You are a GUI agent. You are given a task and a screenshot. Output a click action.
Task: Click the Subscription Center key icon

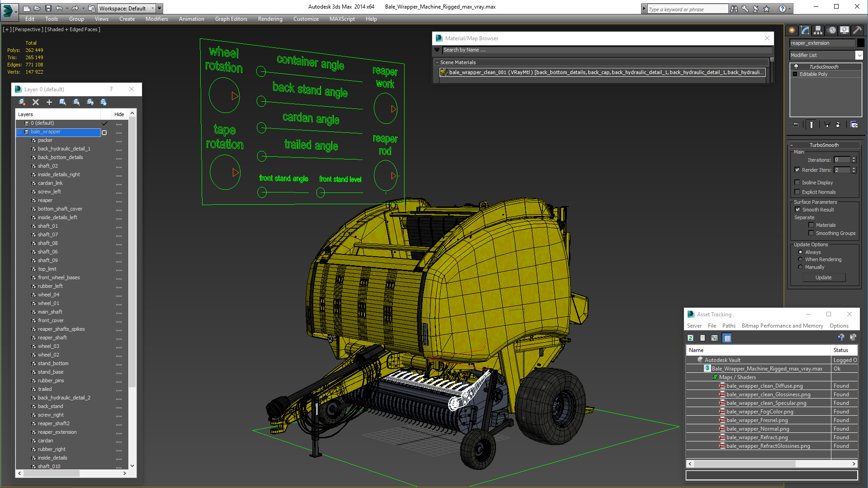[745, 9]
